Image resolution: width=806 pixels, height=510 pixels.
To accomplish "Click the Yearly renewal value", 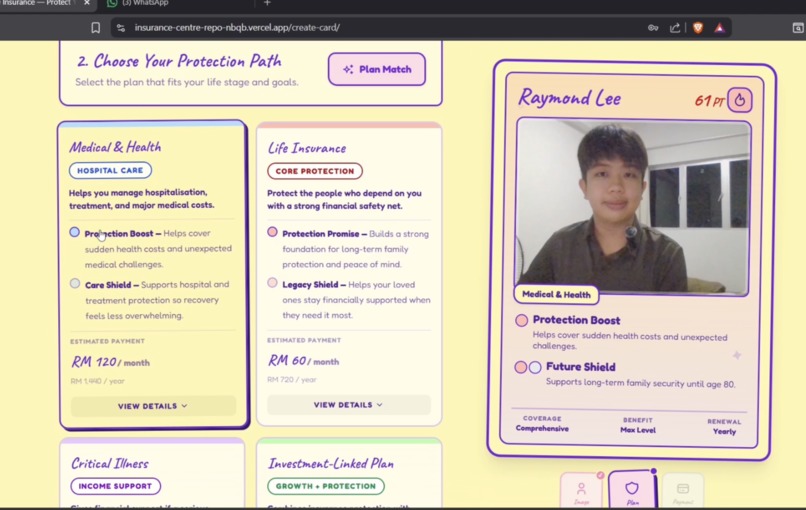I will tap(725, 432).
